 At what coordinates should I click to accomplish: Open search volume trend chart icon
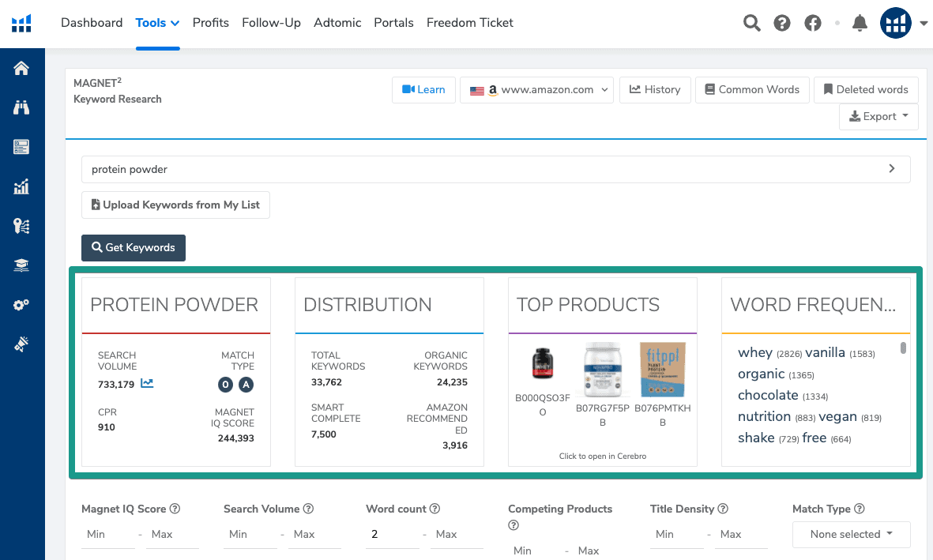click(147, 383)
